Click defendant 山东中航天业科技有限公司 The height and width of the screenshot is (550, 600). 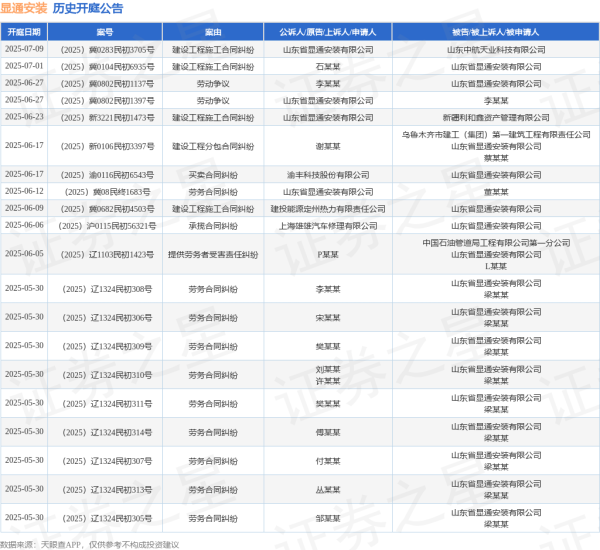496,49
